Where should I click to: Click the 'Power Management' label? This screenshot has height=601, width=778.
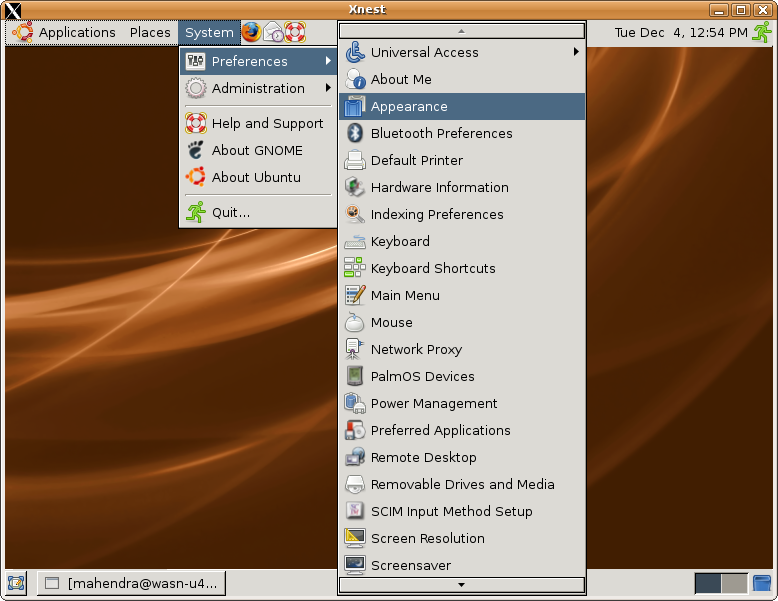click(434, 403)
